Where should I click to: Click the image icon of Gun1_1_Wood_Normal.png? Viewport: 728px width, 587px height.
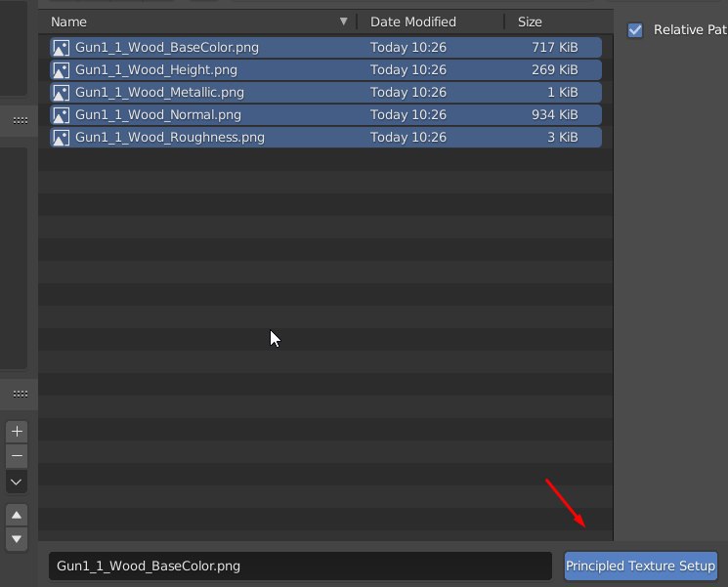[61, 115]
